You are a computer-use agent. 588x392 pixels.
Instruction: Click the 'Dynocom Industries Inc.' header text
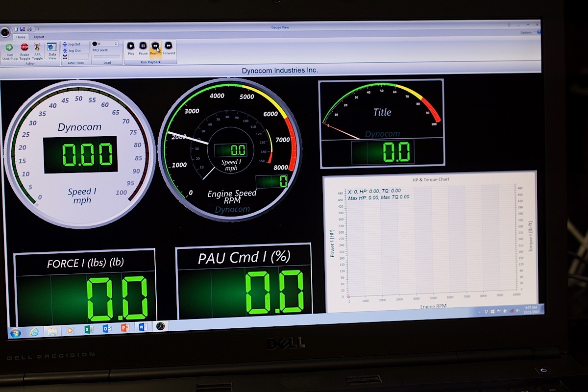click(x=280, y=71)
